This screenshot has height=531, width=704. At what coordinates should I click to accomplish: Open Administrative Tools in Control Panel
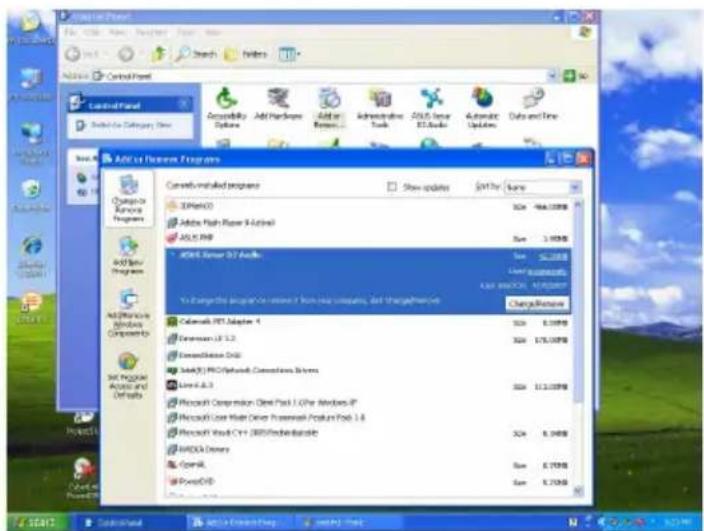point(380,108)
